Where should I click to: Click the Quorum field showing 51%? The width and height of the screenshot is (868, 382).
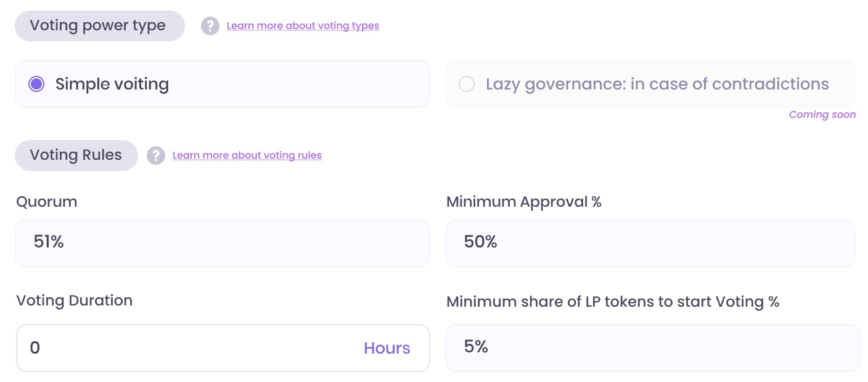click(x=222, y=243)
